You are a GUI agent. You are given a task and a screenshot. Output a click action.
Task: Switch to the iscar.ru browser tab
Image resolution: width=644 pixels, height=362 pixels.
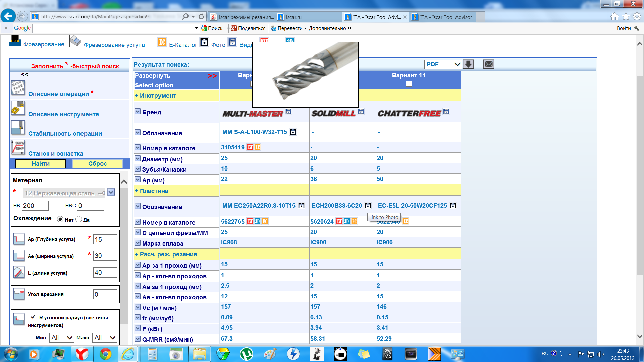tap(293, 17)
